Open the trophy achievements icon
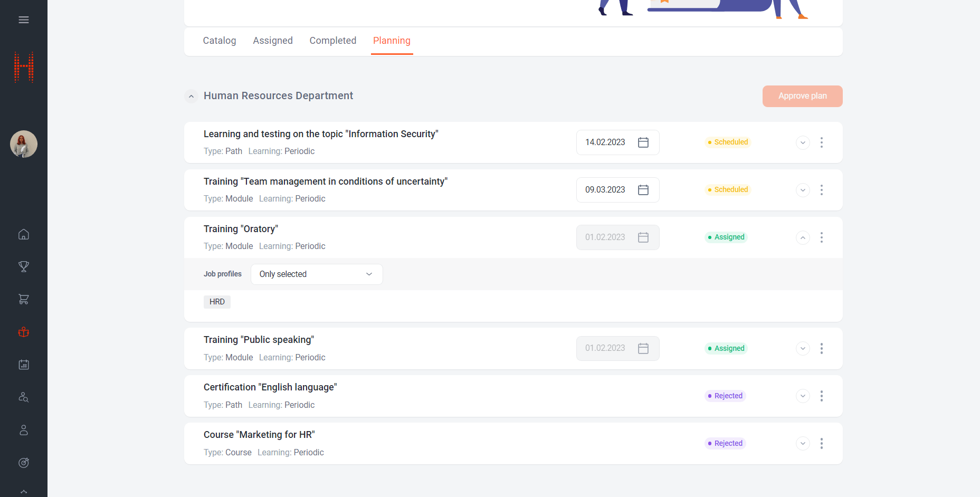 [x=24, y=267]
